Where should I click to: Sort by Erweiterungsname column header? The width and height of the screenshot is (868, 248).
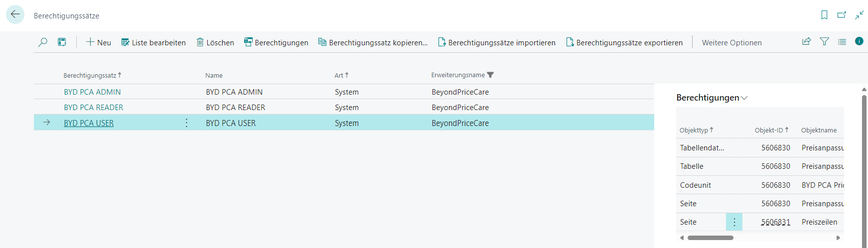coord(458,75)
